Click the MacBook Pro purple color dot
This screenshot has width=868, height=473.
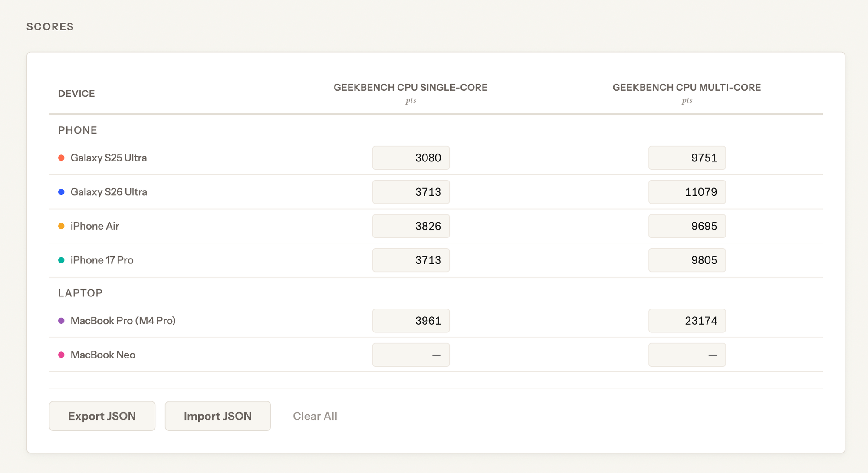tap(61, 321)
